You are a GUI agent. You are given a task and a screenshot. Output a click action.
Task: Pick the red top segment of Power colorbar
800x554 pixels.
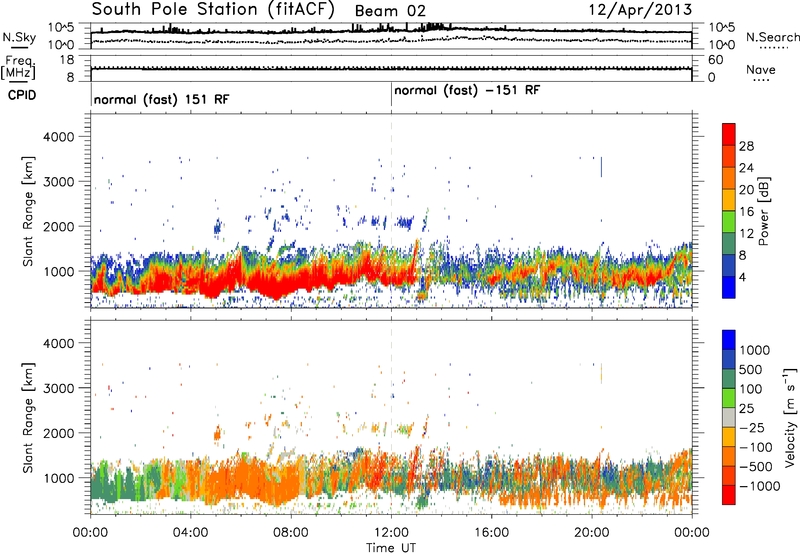tap(729, 134)
